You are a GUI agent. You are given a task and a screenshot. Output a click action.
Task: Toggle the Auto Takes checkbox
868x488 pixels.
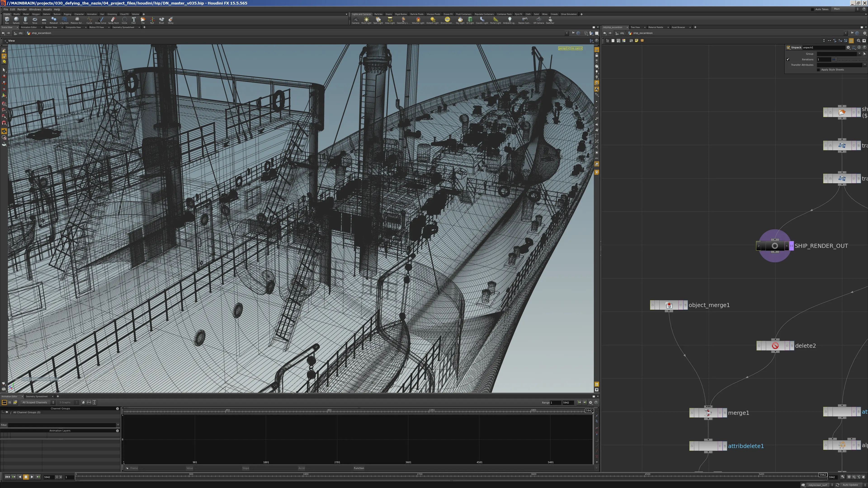tap(812, 9)
